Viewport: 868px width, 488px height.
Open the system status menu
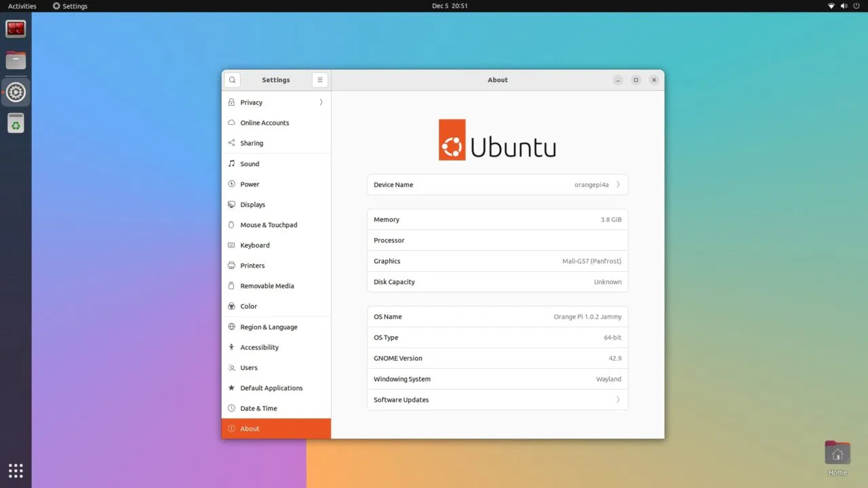coord(843,5)
